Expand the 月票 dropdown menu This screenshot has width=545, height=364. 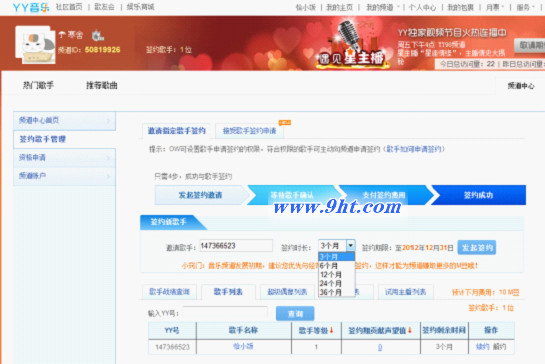pos(495,7)
